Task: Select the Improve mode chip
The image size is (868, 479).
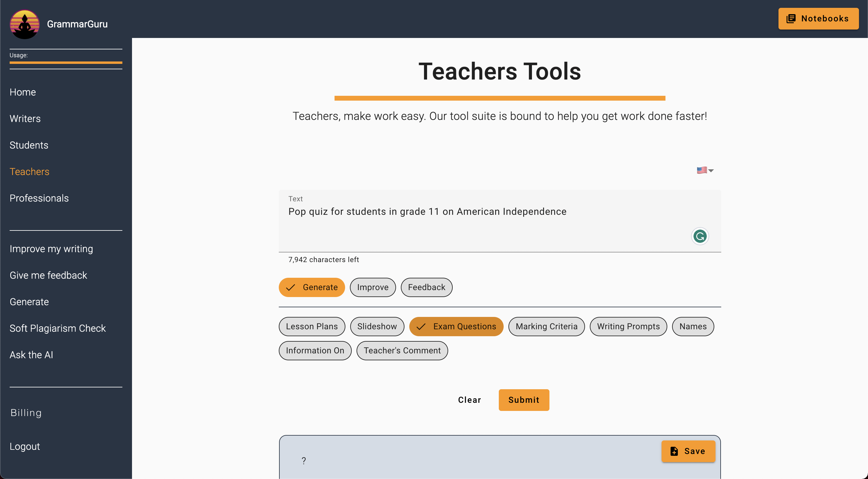Action: click(373, 287)
